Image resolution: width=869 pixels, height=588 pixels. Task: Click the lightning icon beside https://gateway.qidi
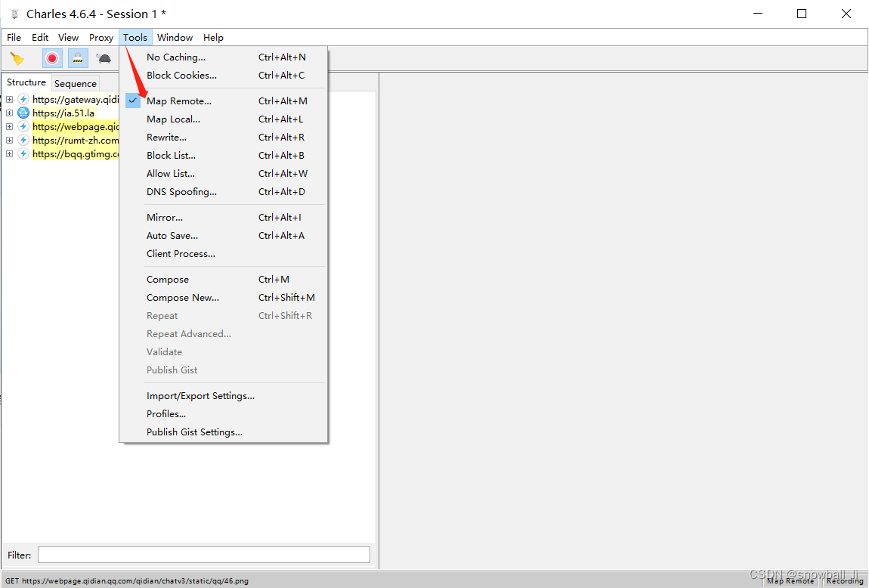[23, 99]
